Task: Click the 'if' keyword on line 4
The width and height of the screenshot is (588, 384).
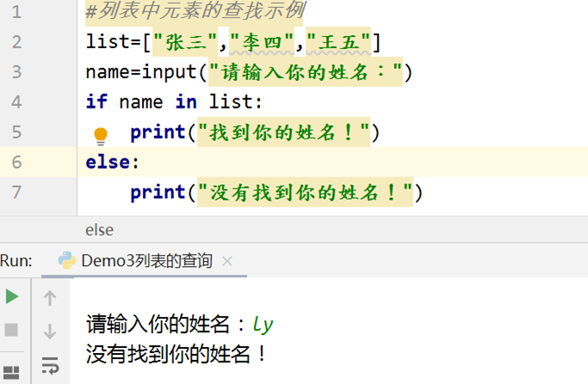Action: point(96,102)
